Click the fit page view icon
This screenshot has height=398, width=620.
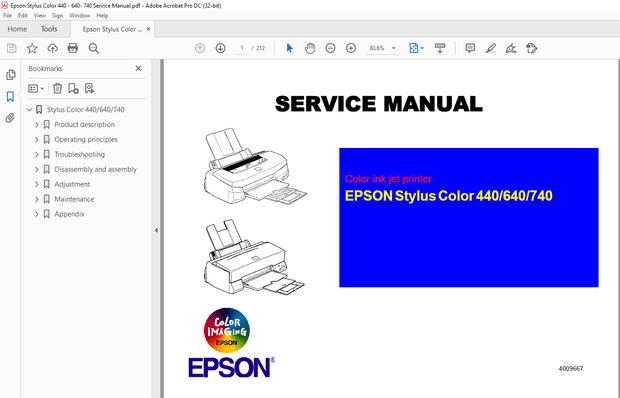[x=414, y=48]
